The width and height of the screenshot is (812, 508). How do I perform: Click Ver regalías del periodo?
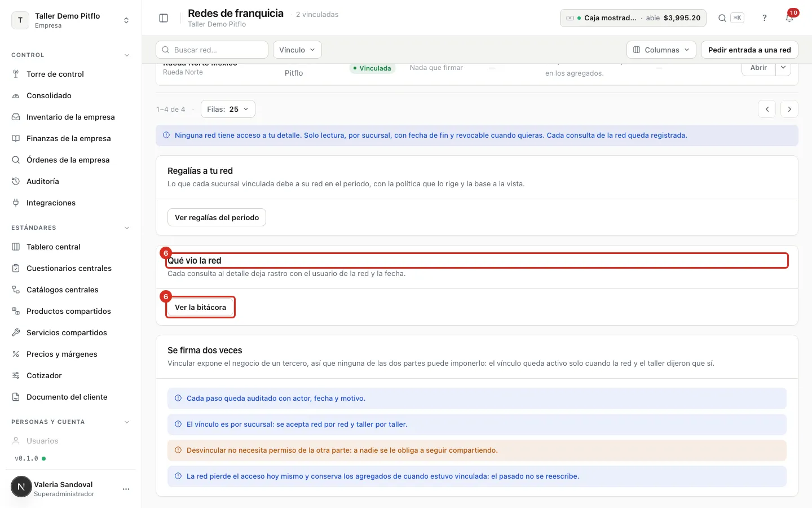pos(217,217)
